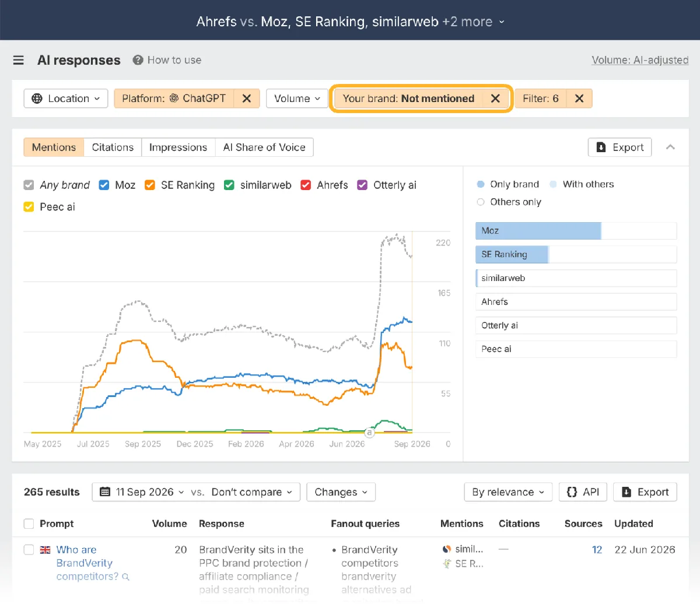Click the magnifier icon after BrandVerity competitors
Screen dimensions: 700x604
tap(126, 577)
